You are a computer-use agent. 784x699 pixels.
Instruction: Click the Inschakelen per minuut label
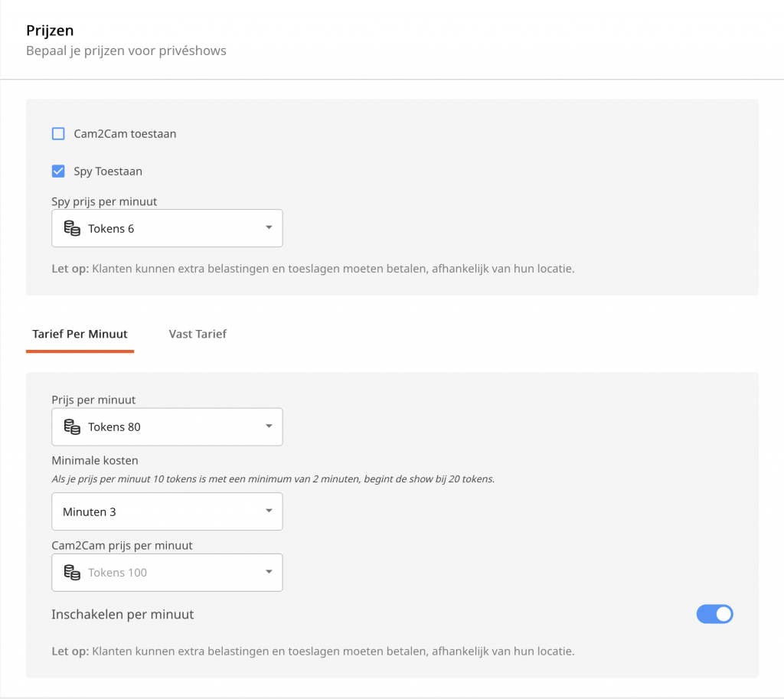coord(122,614)
